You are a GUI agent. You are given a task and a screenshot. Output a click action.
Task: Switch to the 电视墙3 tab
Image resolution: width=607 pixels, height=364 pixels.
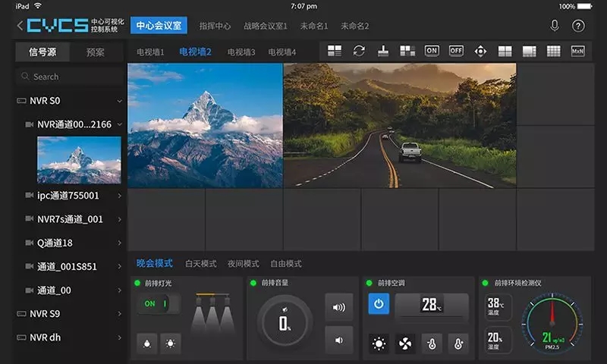click(241, 52)
